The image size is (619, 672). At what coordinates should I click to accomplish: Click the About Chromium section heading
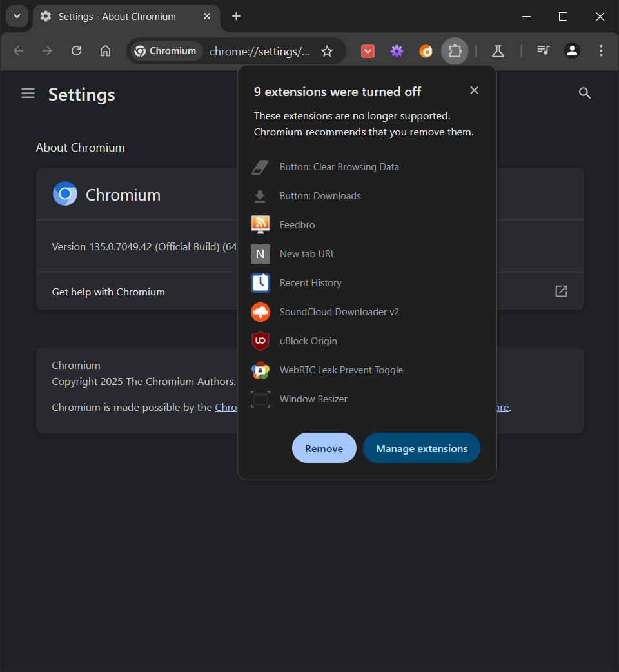pos(81,148)
